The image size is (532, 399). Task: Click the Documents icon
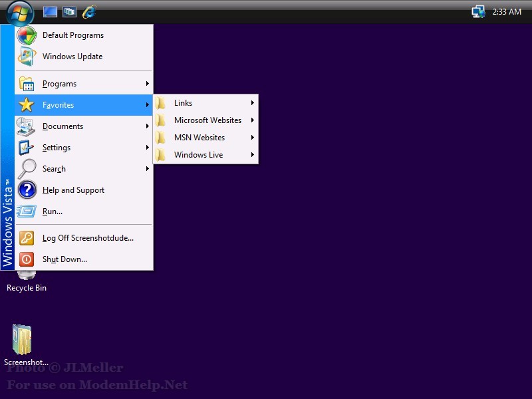(26, 126)
